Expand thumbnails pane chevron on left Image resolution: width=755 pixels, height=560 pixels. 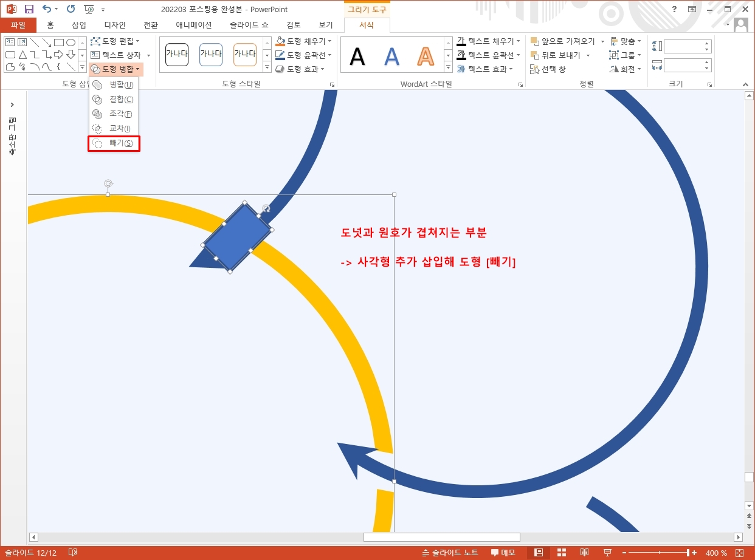[12, 105]
